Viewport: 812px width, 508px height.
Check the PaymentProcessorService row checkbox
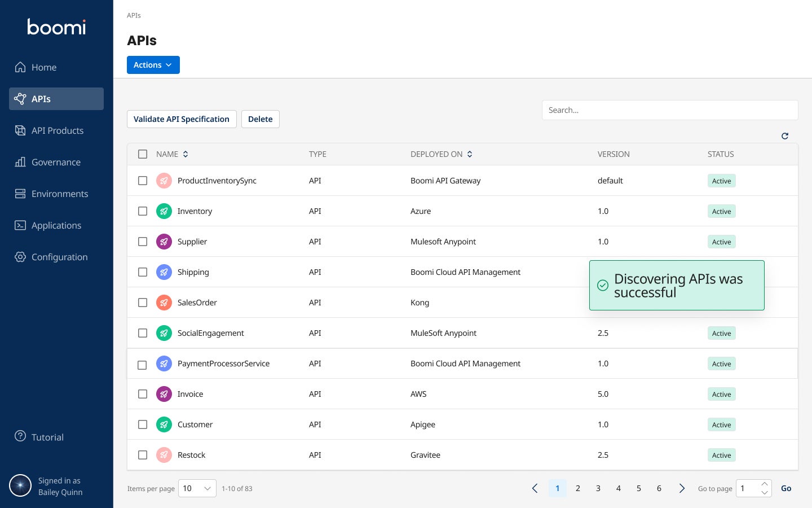coord(143,365)
